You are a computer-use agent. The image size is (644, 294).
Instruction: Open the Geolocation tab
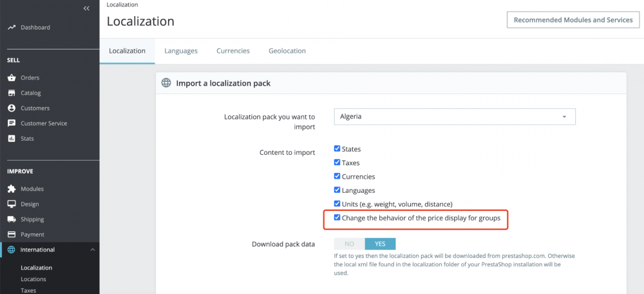click(287, 50)
